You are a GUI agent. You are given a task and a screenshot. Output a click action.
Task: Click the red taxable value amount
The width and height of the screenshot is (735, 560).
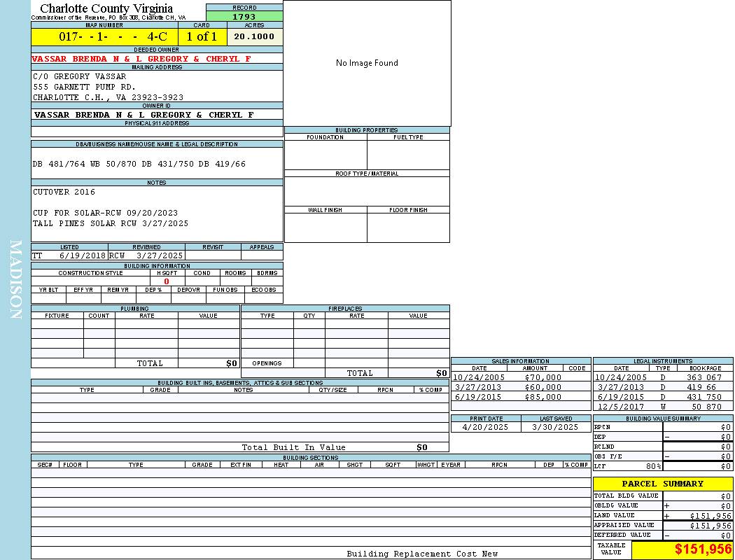pyautogui.click(x=703, y=550)
